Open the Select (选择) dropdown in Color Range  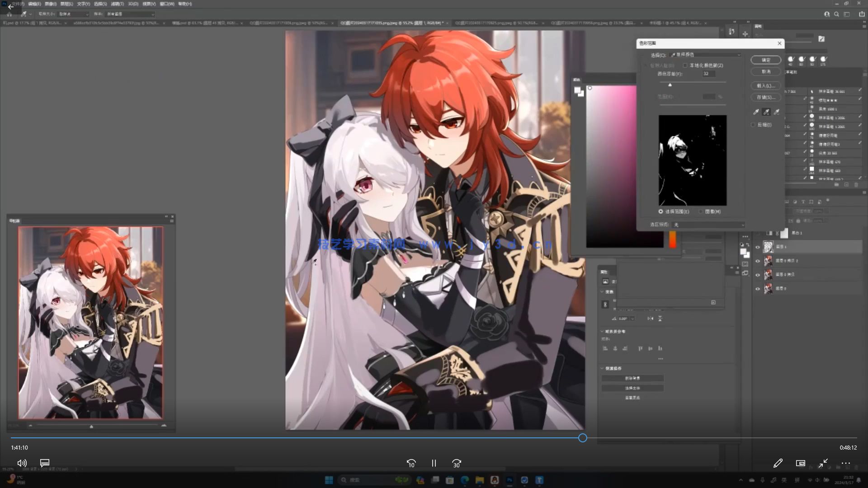[705, 55]
